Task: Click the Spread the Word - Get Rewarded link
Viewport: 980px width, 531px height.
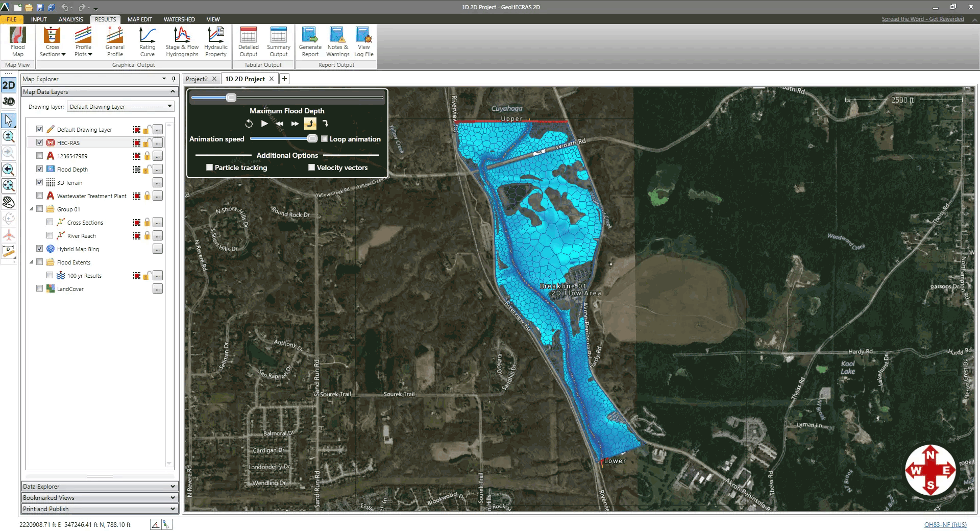Action: click(x=923, y=19)
